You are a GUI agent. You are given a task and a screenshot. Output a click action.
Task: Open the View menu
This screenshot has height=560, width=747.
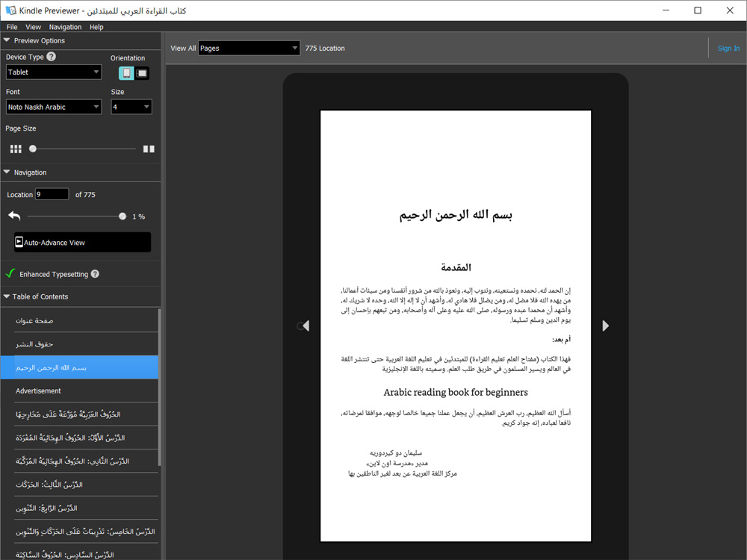click(33, 27)
